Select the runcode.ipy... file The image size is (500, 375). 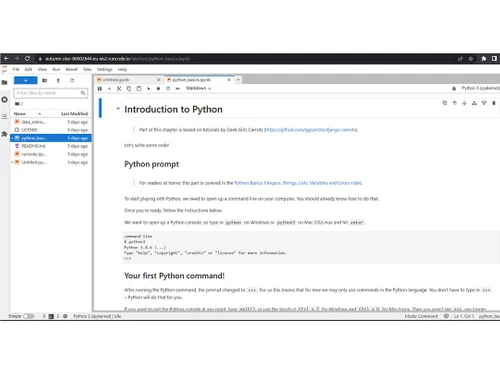tap(51, 154)
